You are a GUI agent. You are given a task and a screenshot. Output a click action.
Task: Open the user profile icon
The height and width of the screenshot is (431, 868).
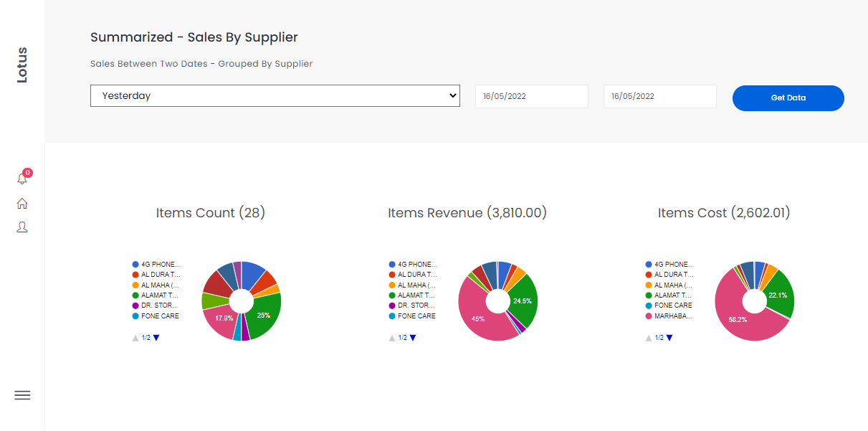(22, 227)
